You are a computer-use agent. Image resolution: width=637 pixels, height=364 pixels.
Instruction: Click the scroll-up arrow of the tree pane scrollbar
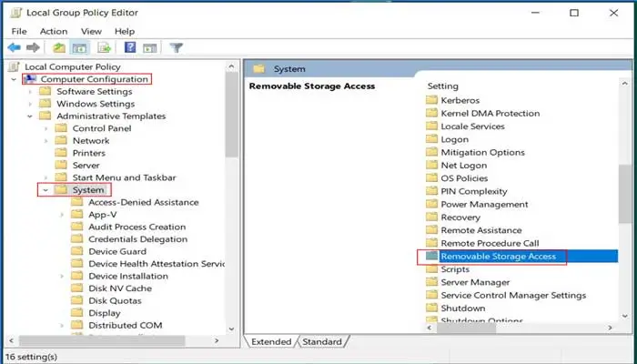pyautogui.click(x=231, y=66)
